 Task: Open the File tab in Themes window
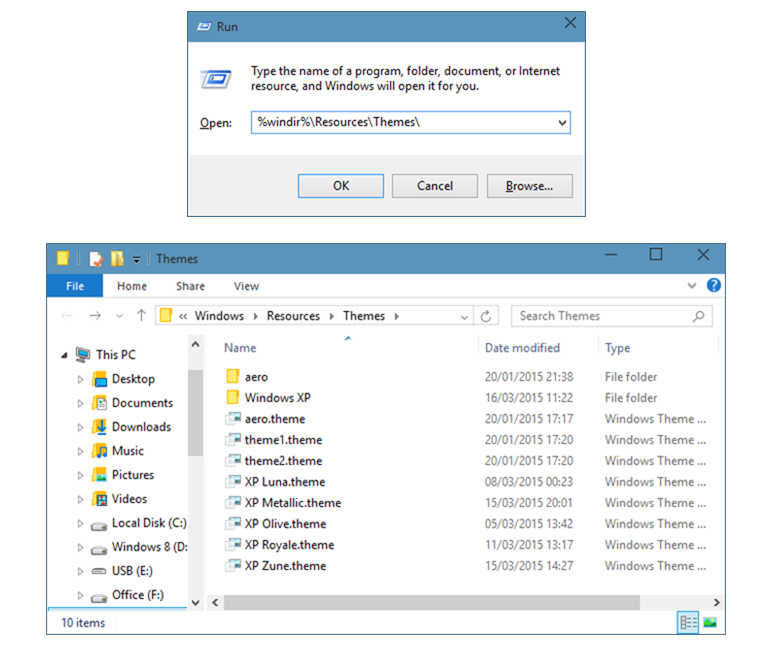pos(75,286)
